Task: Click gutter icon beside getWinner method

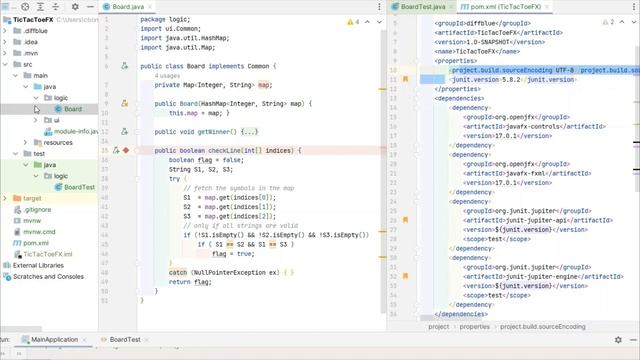Action: click(124, 131)
